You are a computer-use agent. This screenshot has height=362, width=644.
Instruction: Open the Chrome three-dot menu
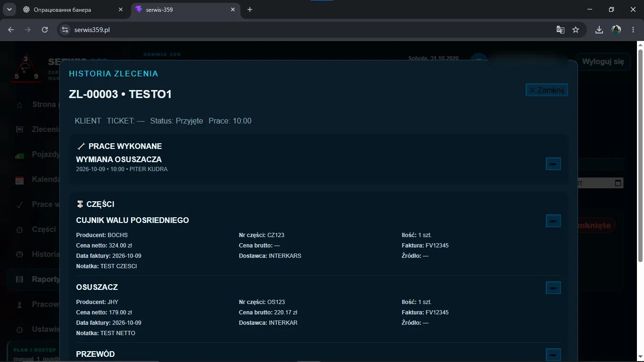click(x=632, y=30)
